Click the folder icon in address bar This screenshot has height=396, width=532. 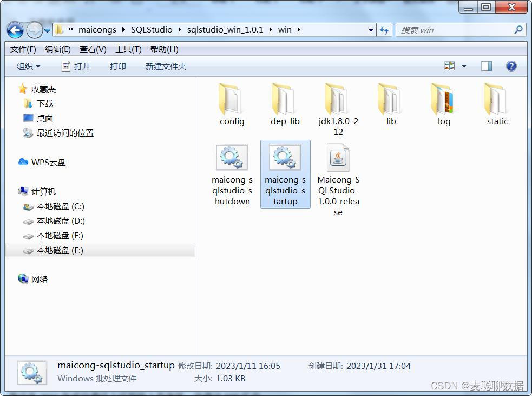tap(59, 30)
